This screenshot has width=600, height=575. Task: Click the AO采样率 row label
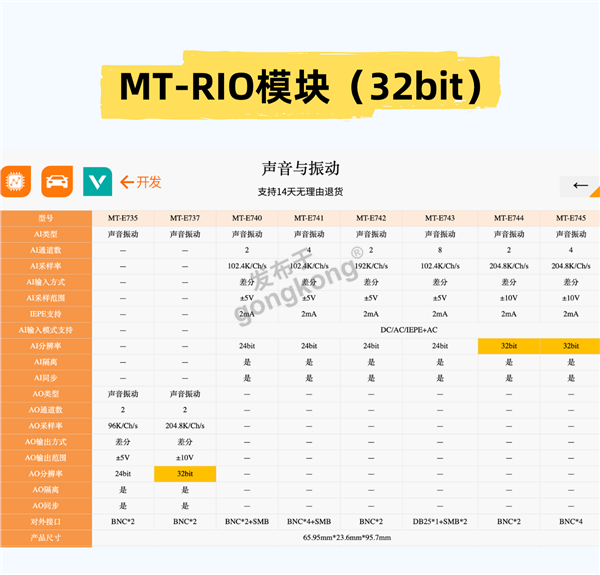pos(46,425)
